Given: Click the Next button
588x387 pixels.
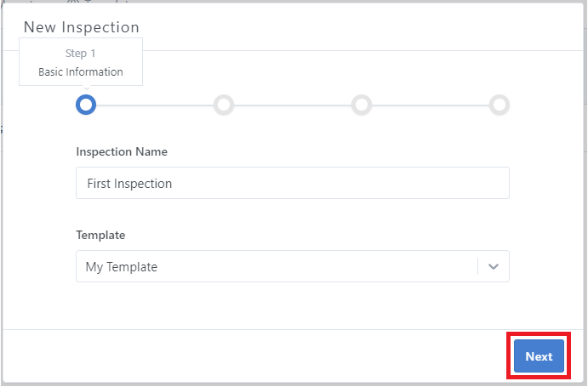Looking at the screenshot, I should [539, 357].
